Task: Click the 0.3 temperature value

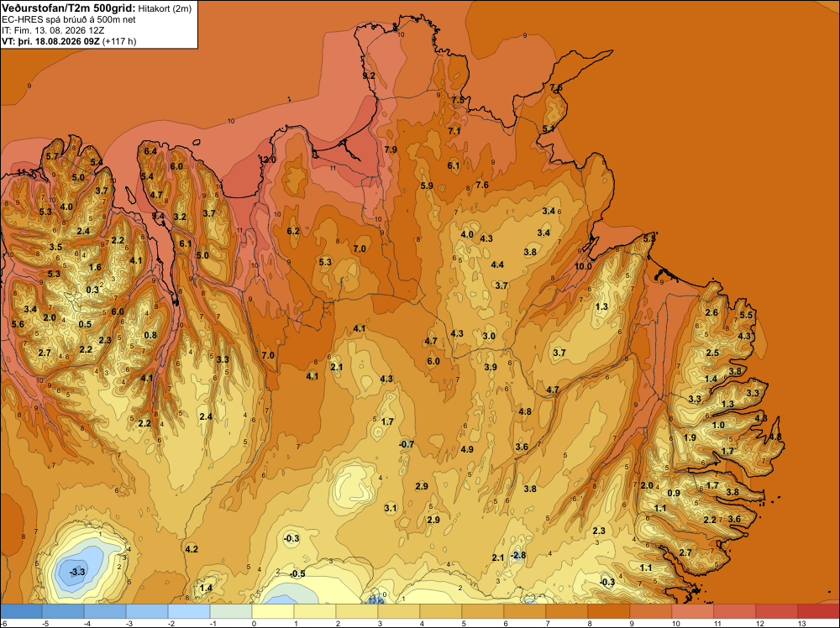Action: point(92,290)
